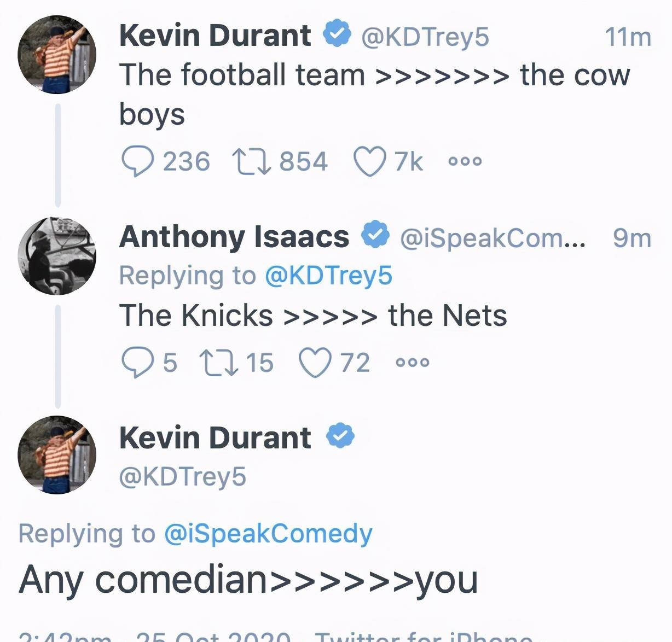Open Anthony Isaacs' profile picture
The image size is (672, 642).
(57, 256)
